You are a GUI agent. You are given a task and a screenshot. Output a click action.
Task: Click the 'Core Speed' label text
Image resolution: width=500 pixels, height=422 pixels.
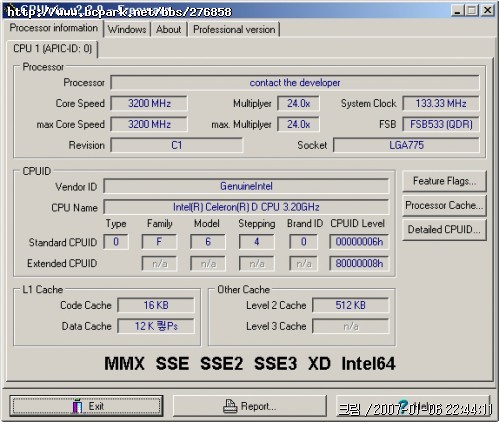click(x=80, y=103)
